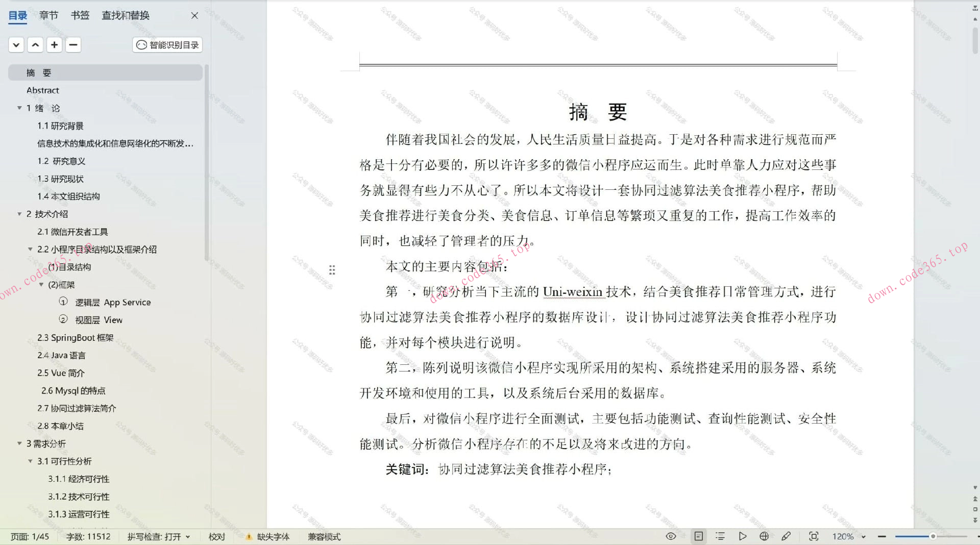Open the 查找和替换 panel tab
Screen dimensions: 980x545
[x=125, y=15]
